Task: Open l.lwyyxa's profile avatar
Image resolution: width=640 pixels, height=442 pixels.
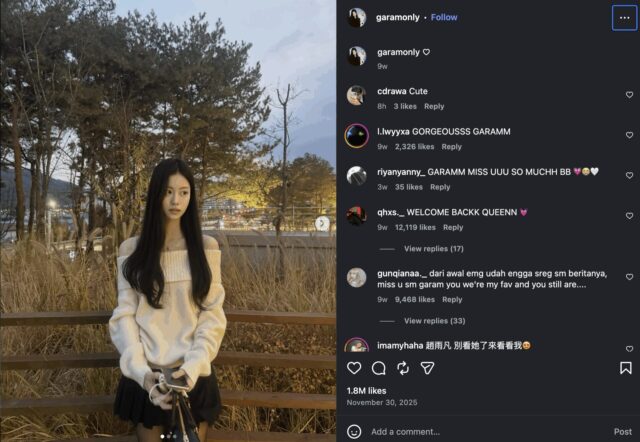Action: pyautogui.click(x=356, y=135)
